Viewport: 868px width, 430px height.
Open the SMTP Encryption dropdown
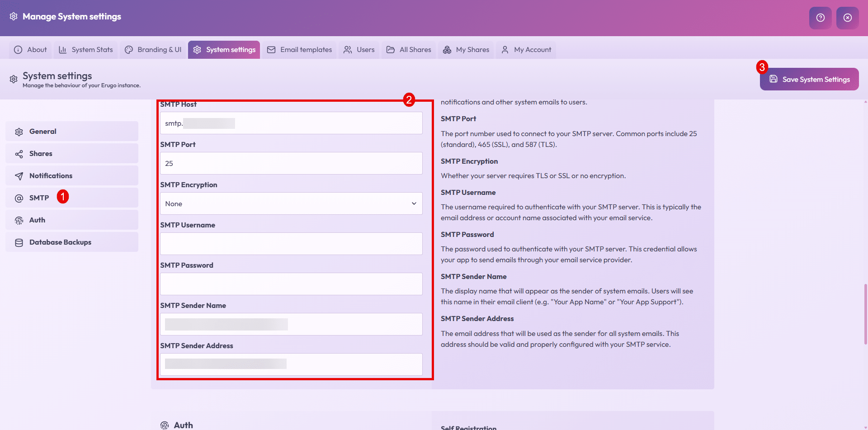point(291,204)
